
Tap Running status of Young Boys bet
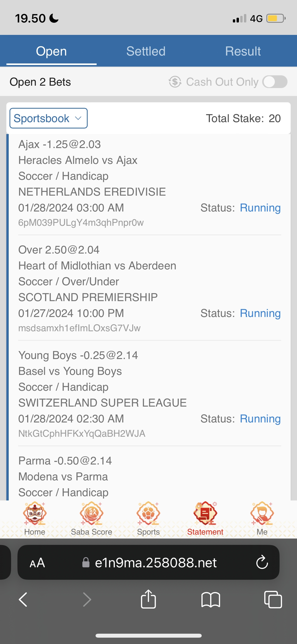click(260, 419)
